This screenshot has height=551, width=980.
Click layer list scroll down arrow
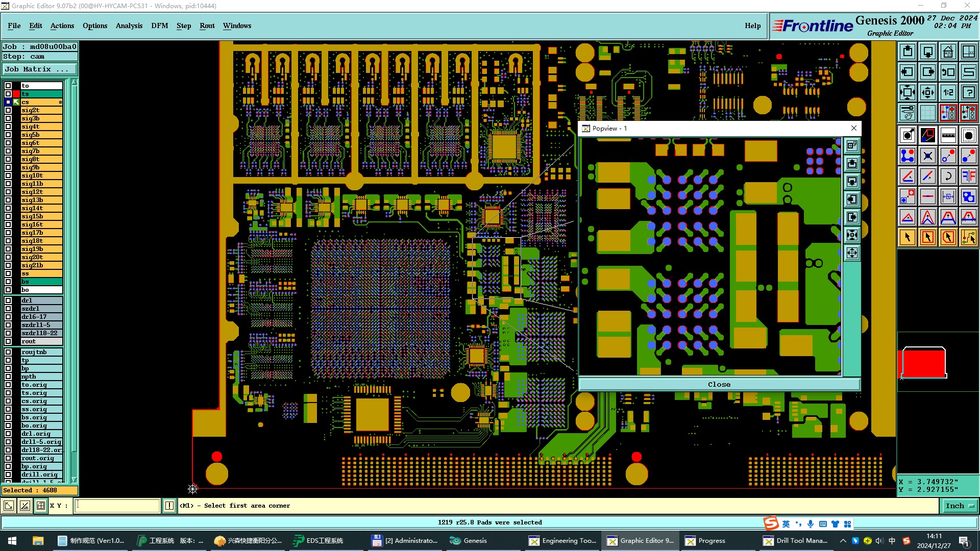coord(74,480)
